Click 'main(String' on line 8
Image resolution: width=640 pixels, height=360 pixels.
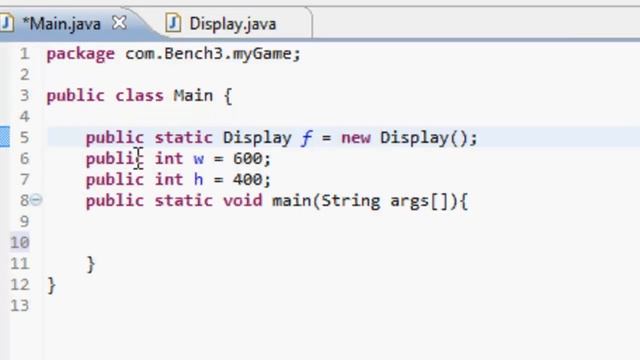click(x=326, y=201)
